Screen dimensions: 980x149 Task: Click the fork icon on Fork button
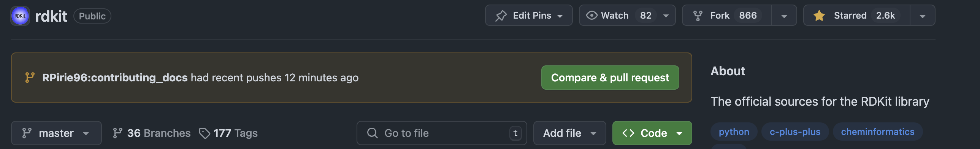click(698, 16)
